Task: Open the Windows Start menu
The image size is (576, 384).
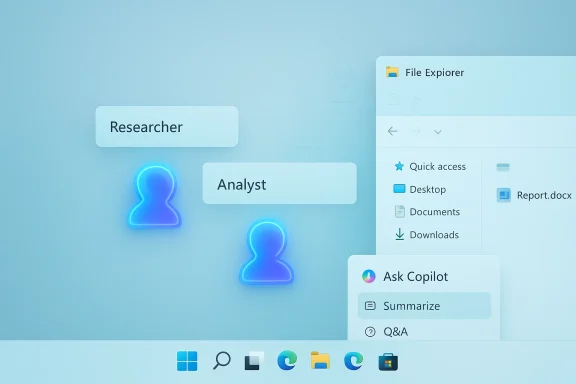Action: (187, 361)
